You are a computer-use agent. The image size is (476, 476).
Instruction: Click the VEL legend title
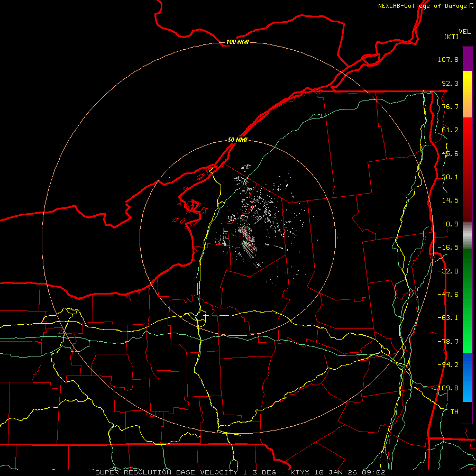(464, 32)
